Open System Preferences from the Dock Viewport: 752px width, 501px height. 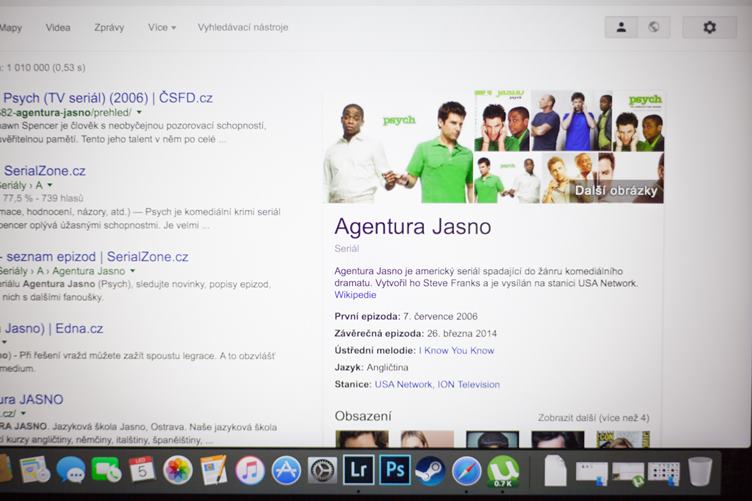[x=322, y=470]
